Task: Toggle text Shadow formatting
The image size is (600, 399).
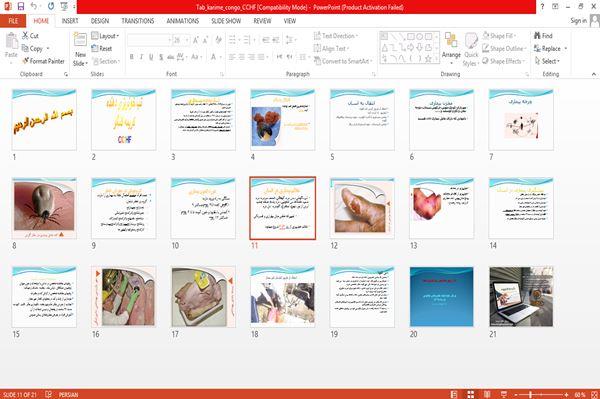Action: (161, 57)
